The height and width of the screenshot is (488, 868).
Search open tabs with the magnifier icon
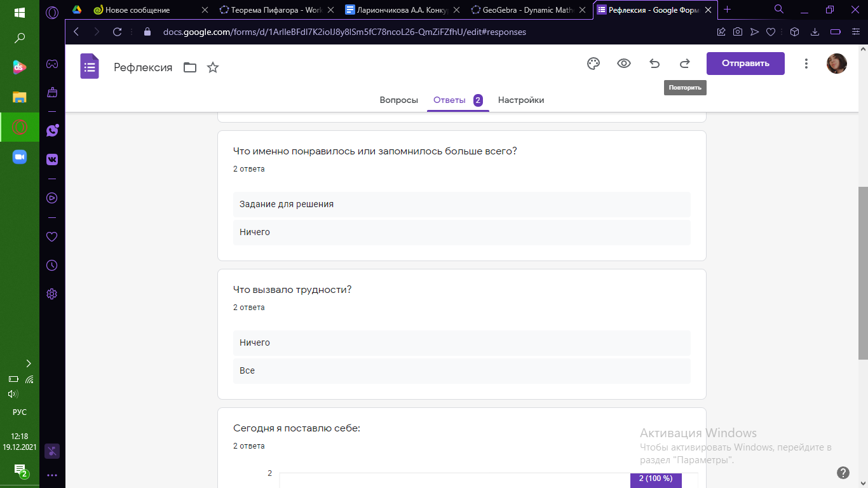(779, 10)
